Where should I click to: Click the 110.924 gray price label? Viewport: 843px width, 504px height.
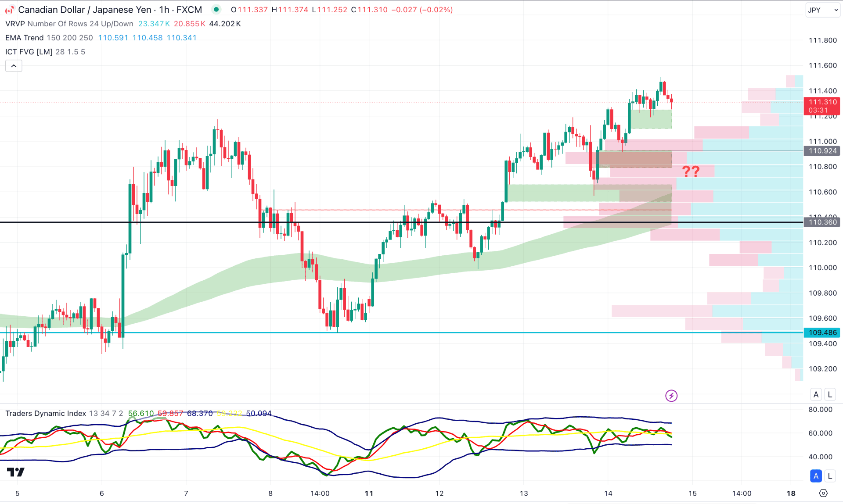point(822,151)
